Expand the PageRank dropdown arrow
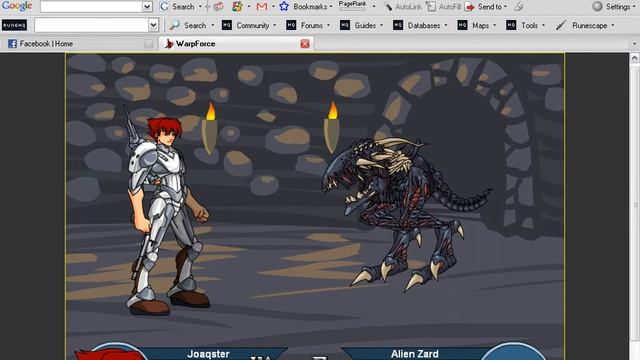640x360 pixels. tap(373, 7)
